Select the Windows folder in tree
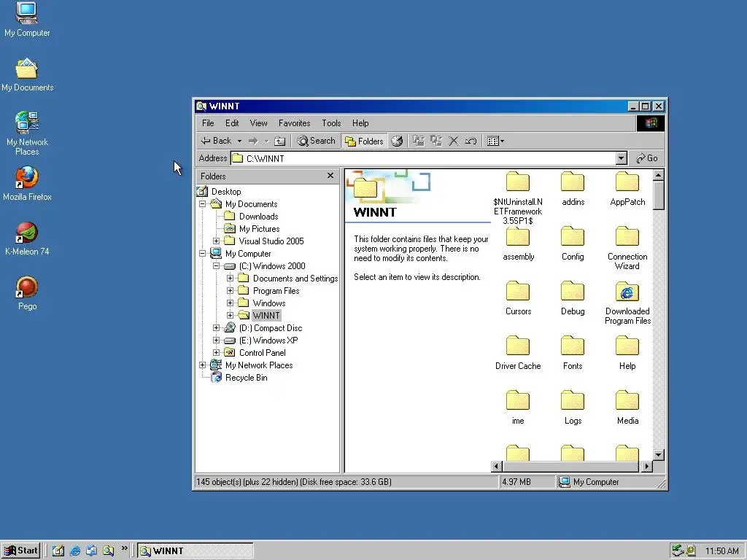 [x=268, y=303]
